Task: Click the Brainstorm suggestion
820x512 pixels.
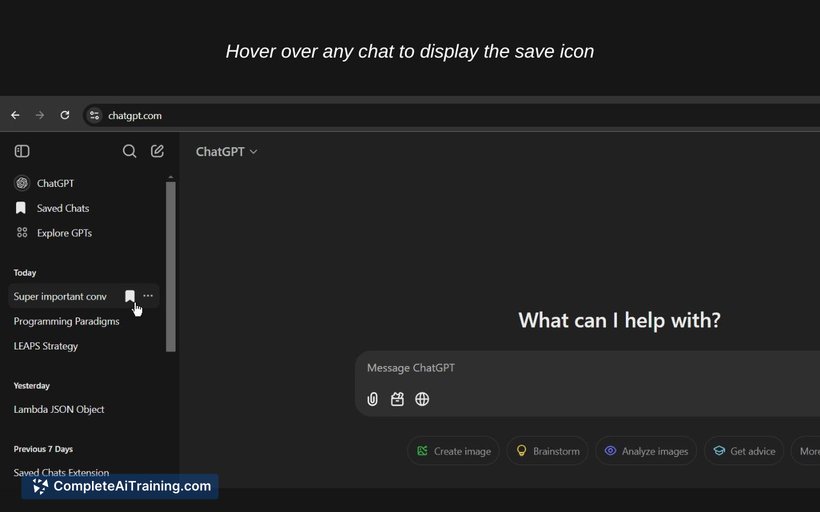Action: coord(548,451)
